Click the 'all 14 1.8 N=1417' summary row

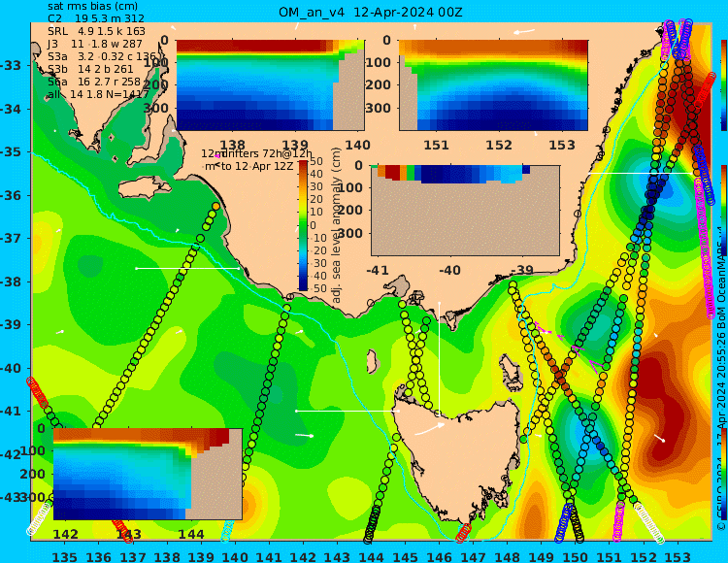point(98,95)
